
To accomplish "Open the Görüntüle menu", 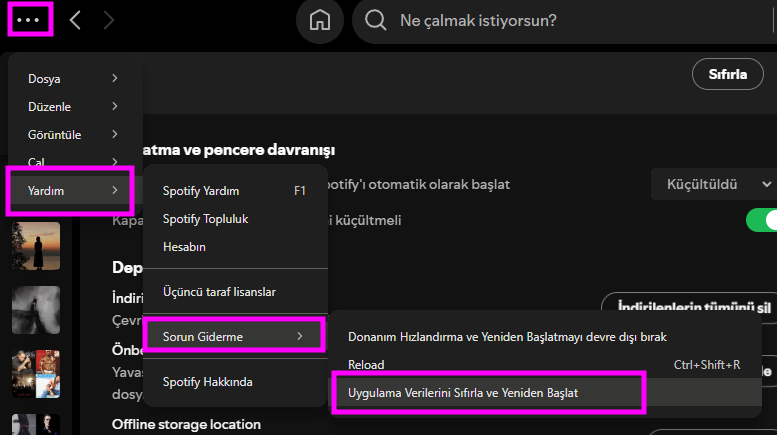I will (75, 134).
